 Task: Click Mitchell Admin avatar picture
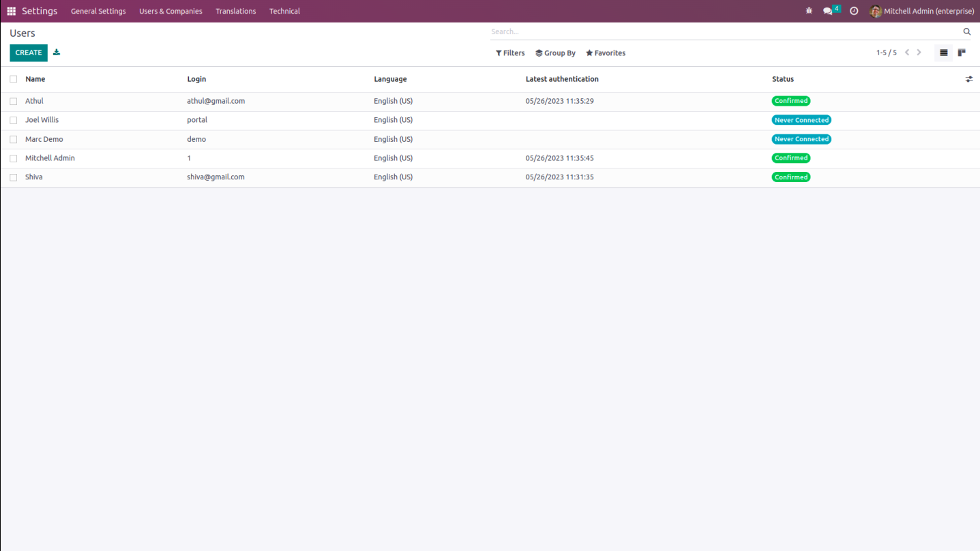(x=876, y=11)
